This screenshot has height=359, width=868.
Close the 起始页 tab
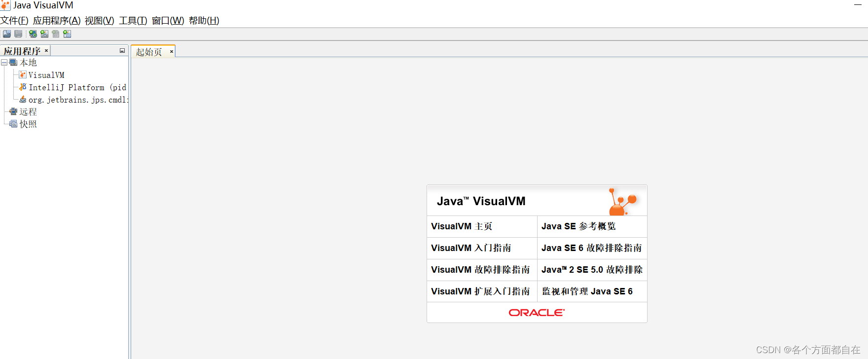click(x=172, y=51)
